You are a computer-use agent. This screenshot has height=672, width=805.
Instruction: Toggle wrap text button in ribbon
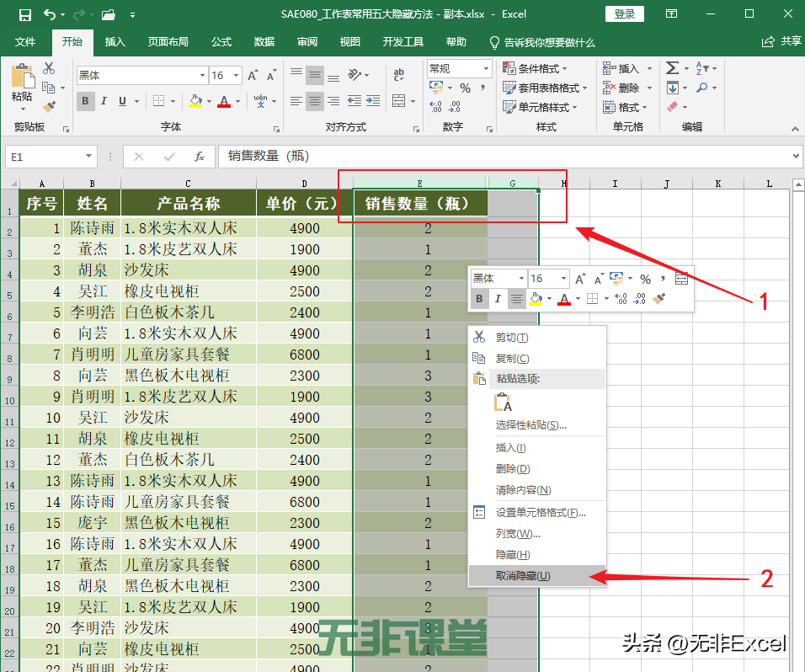[x=399, y=75]
